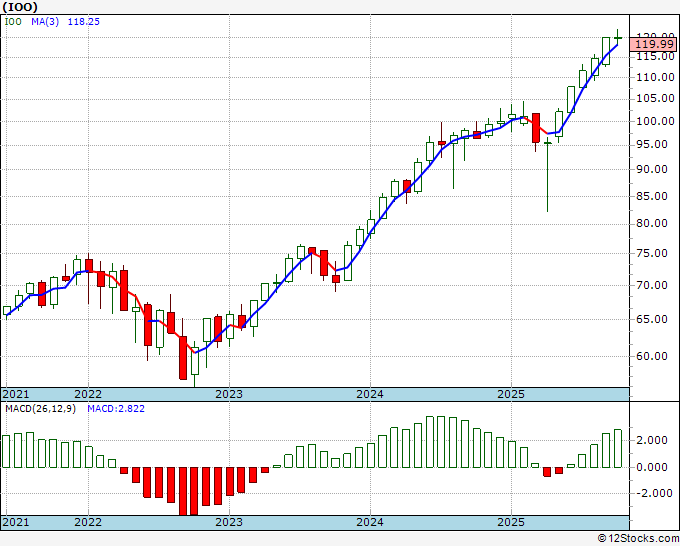The width and height of the screenshot is (680, 546).
Task: Click the 110.00 price axis label
Action: coord(655,77)
